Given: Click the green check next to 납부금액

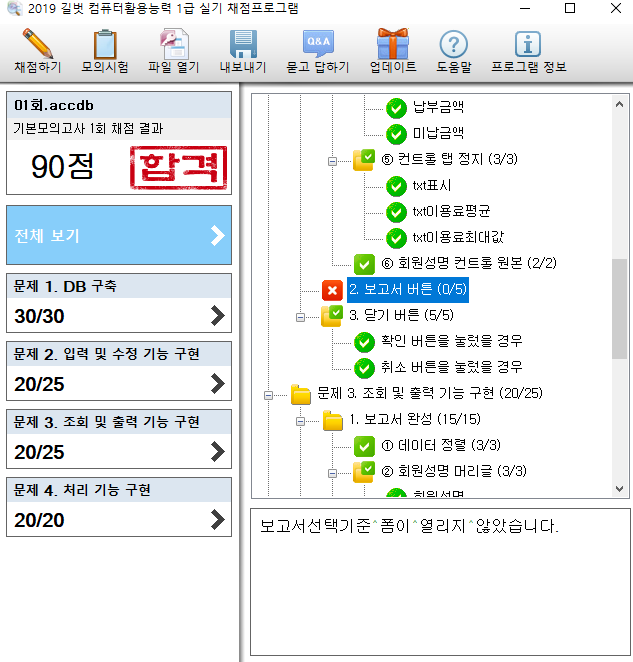Looking at the screenshot, I should point(396,107).
